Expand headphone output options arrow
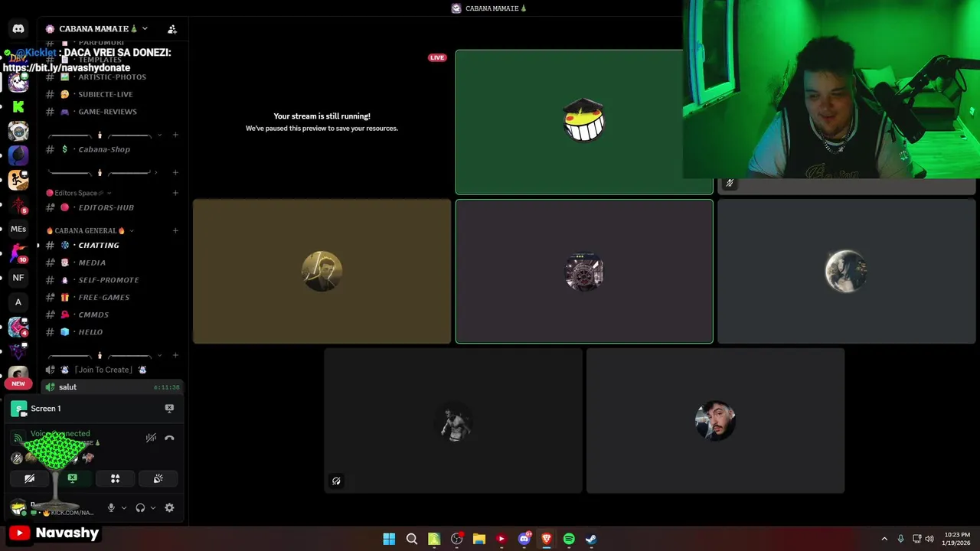This screenshot has height=551, width=980. coord(152,507)
